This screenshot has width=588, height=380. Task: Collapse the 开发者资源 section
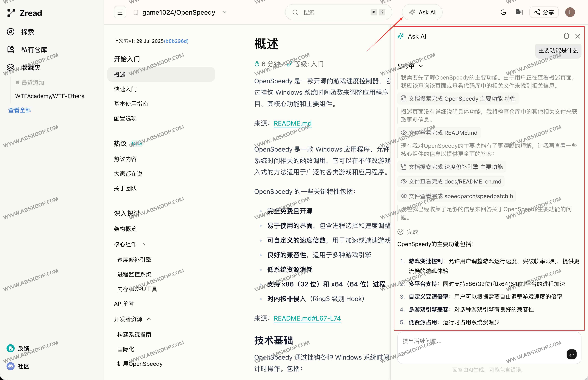(149, 319)
